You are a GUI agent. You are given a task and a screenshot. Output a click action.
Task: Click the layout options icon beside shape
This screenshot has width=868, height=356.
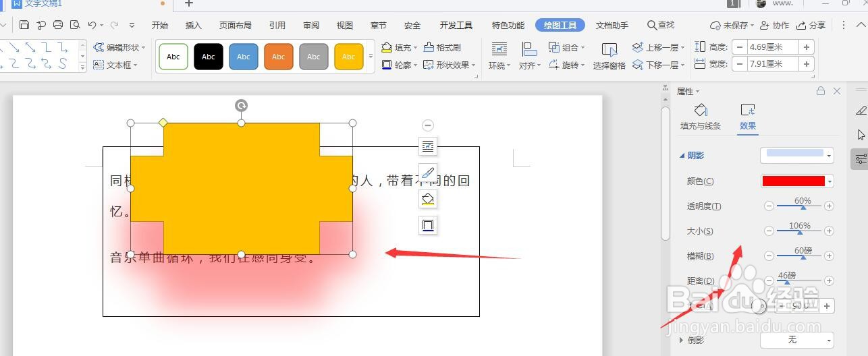click(x=428, y=146)
